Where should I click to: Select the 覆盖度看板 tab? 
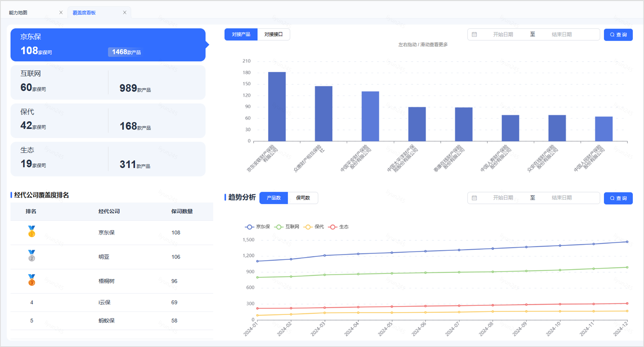[x=84, y=13]
